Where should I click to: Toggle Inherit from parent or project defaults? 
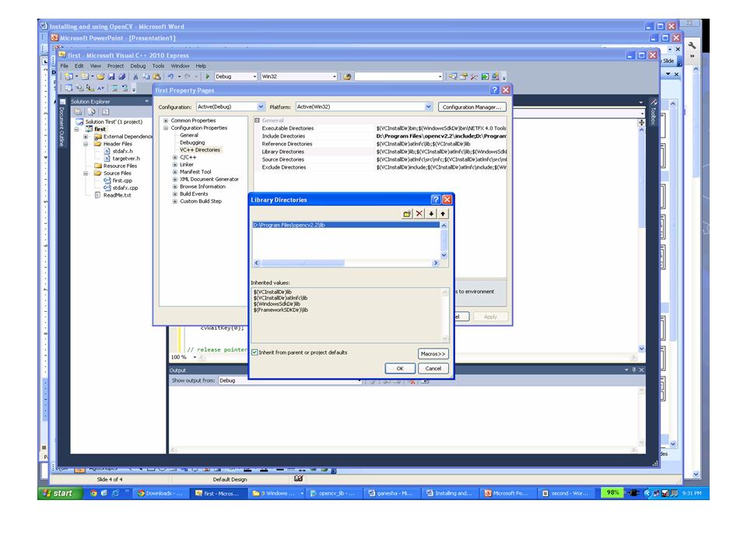tap(254, 352)
